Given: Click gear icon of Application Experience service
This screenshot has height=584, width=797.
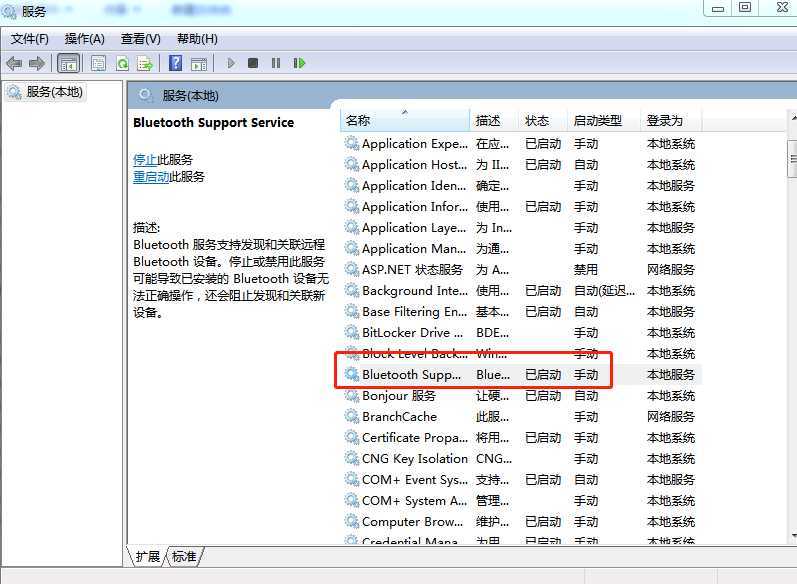Looking at the screenshot, I should click(352, 143).
